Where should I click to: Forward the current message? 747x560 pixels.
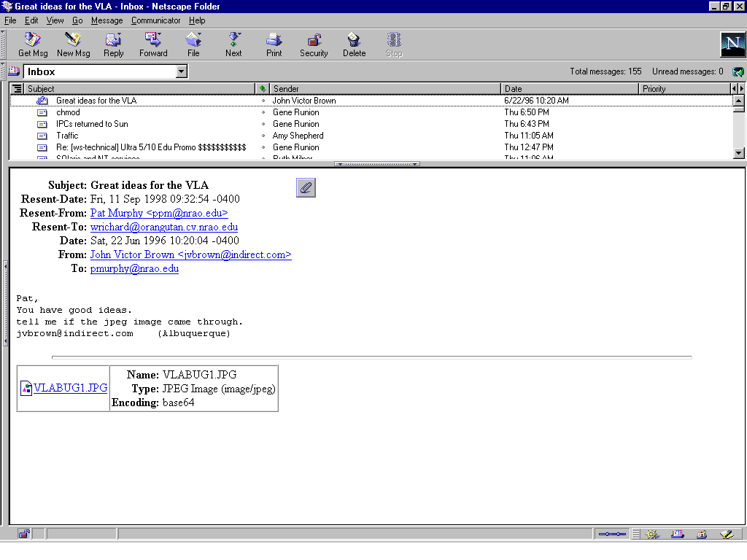click(153, 44)
